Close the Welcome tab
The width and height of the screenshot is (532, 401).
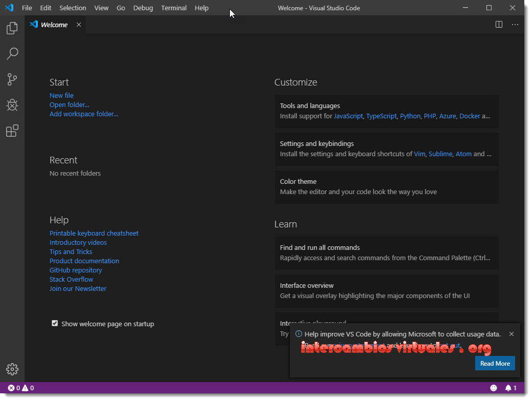[x=79, y=25]
